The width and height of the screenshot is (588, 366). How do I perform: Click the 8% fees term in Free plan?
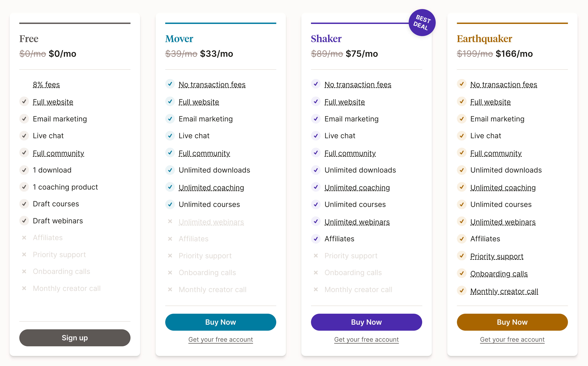(x=46, y=85)
